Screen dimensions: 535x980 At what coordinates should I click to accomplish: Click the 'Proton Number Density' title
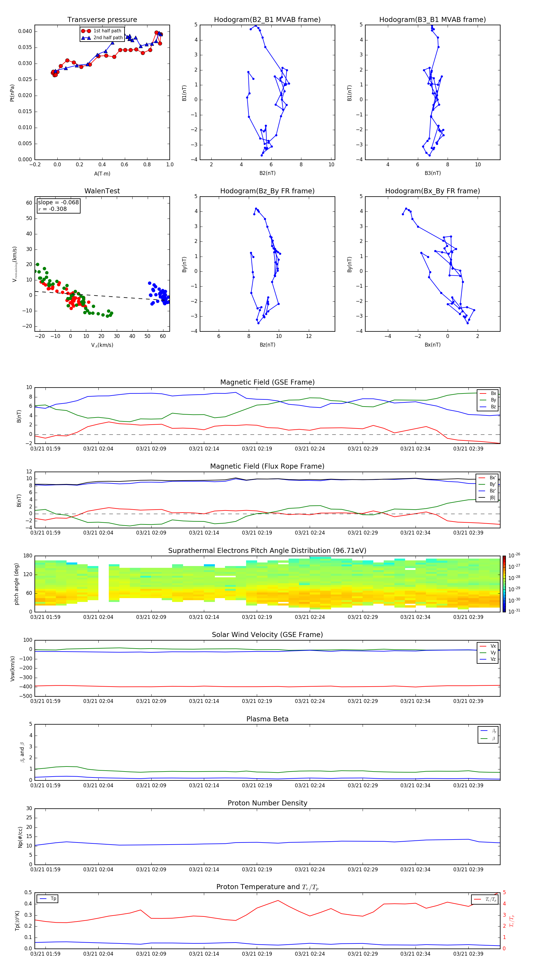pos(267,803)
